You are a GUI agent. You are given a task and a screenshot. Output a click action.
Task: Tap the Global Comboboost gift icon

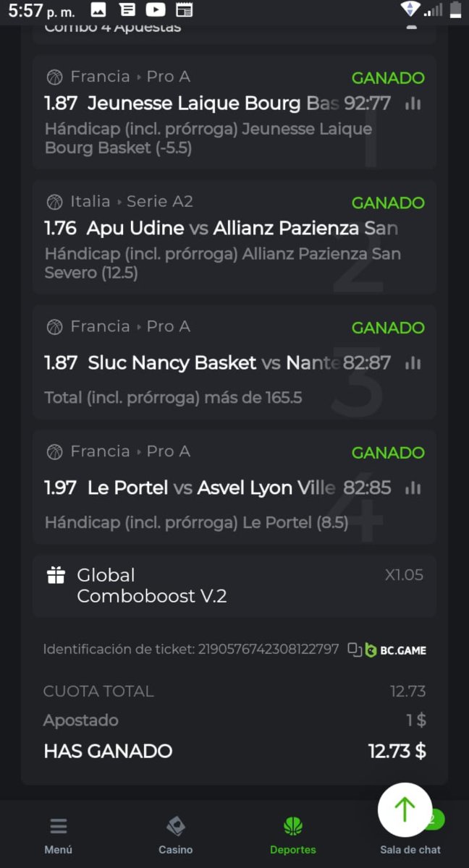point(56,576)
